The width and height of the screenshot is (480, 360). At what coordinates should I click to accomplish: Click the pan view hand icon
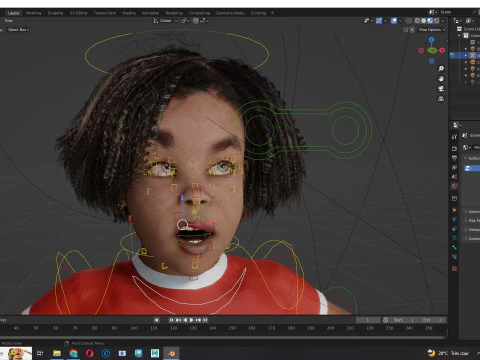[441, 79]
